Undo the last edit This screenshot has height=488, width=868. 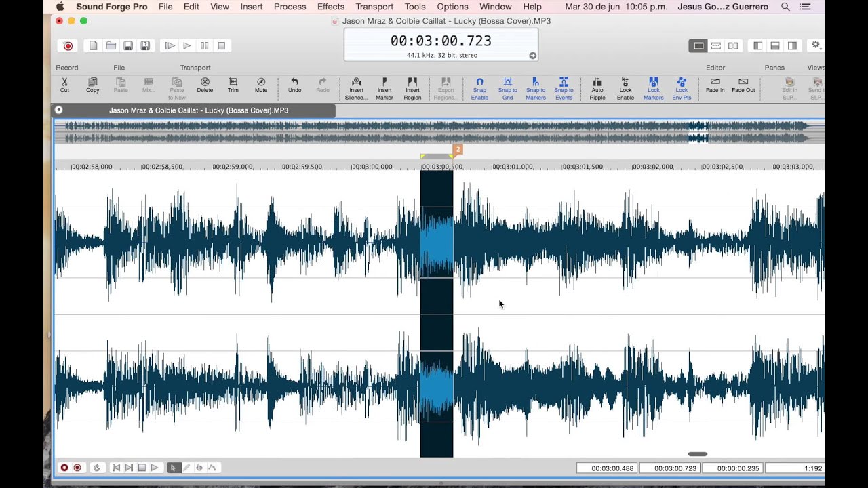coord(294,85)
